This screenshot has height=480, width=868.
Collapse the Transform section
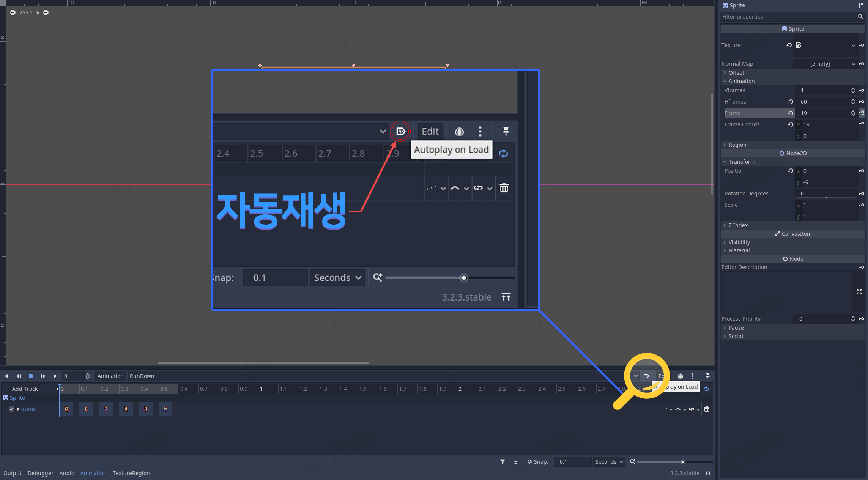pos(742,162)
